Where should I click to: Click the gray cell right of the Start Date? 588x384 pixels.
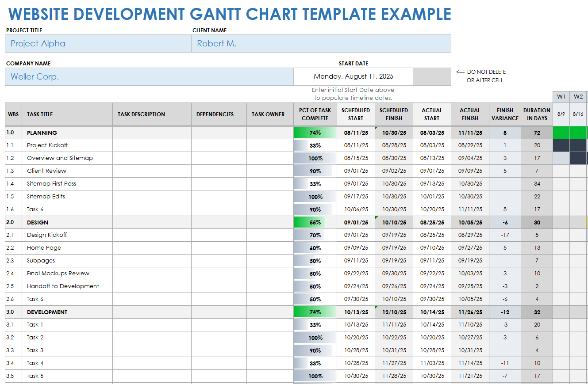click(x=431, y=77)
